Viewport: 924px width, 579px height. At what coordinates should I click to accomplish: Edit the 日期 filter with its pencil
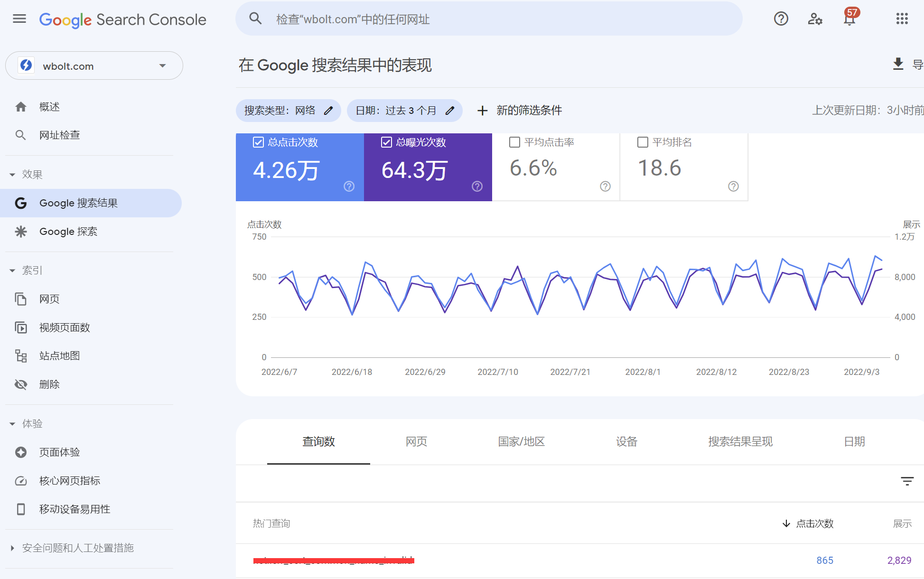(x=449, y=110)
